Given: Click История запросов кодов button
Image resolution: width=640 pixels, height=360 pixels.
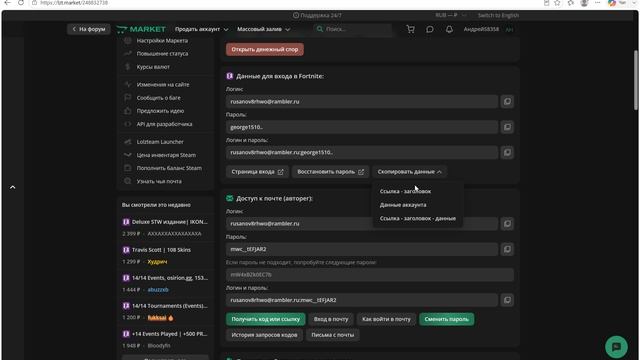Looking at the screenshot, I should pos(264,335).
